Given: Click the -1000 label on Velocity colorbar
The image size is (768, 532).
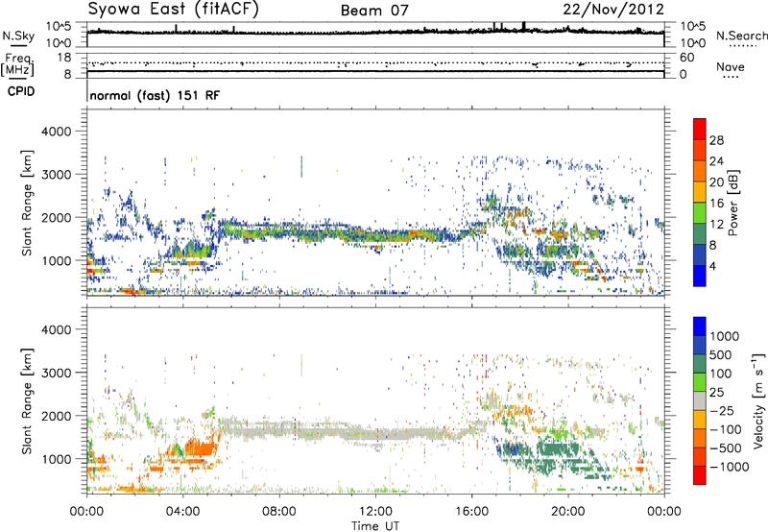Looking at the screenshot, I should click(x=729, y=467).
